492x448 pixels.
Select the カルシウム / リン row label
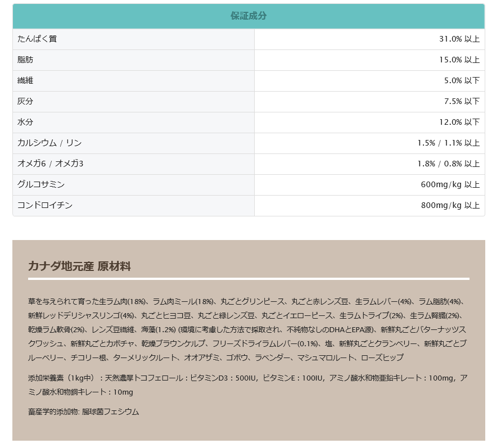49,143
